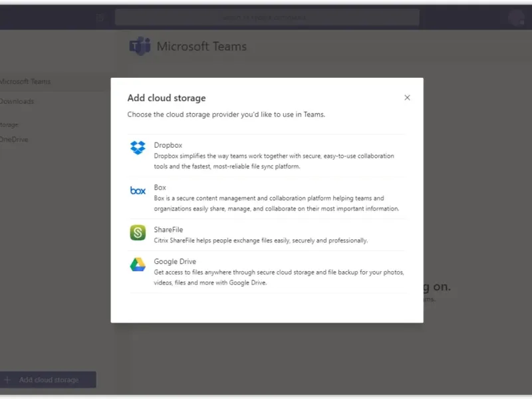
Task: Click the Box logo icon
Action: click(x=138, y=191)
